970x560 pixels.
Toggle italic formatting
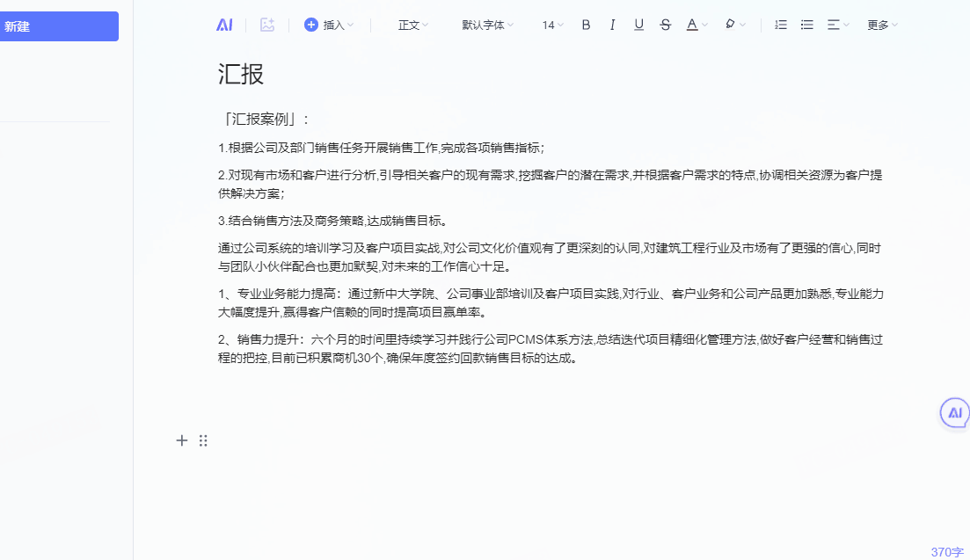(612, 25)
